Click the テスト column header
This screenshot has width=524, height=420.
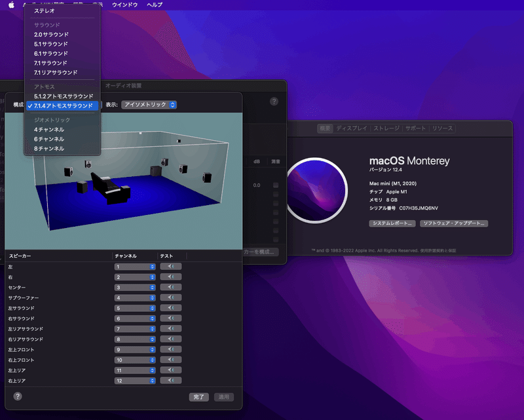click(172, 256)
